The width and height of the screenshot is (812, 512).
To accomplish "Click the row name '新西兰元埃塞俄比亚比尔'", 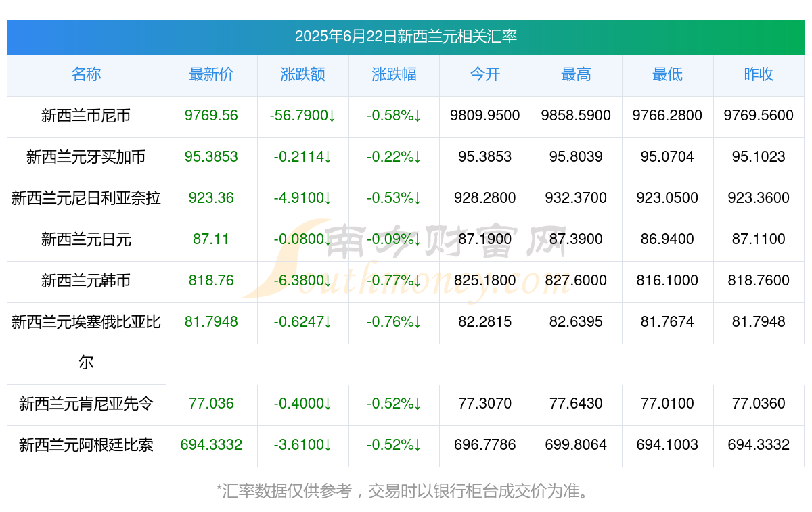I will (x=86, y=342).
